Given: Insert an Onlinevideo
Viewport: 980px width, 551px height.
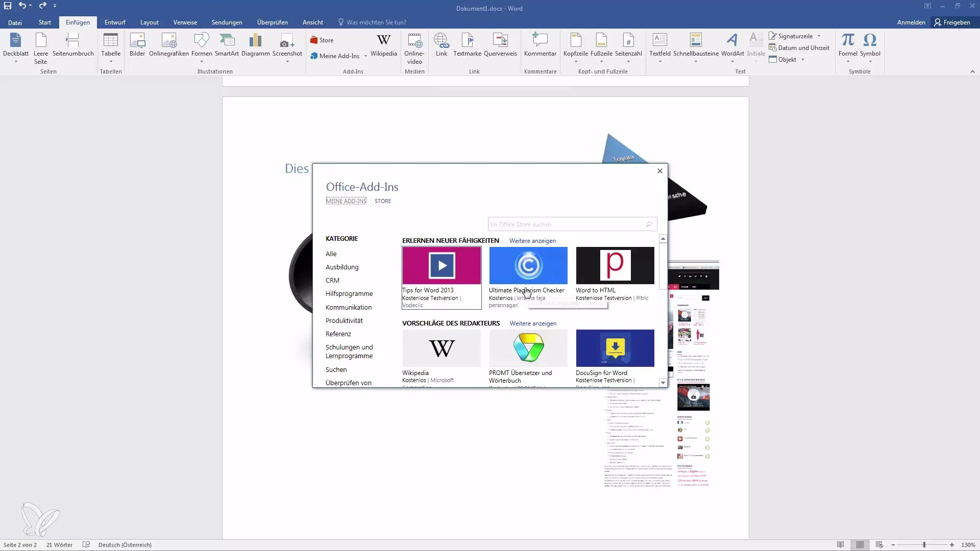Looking at the screenshot, I should point(414,48).
